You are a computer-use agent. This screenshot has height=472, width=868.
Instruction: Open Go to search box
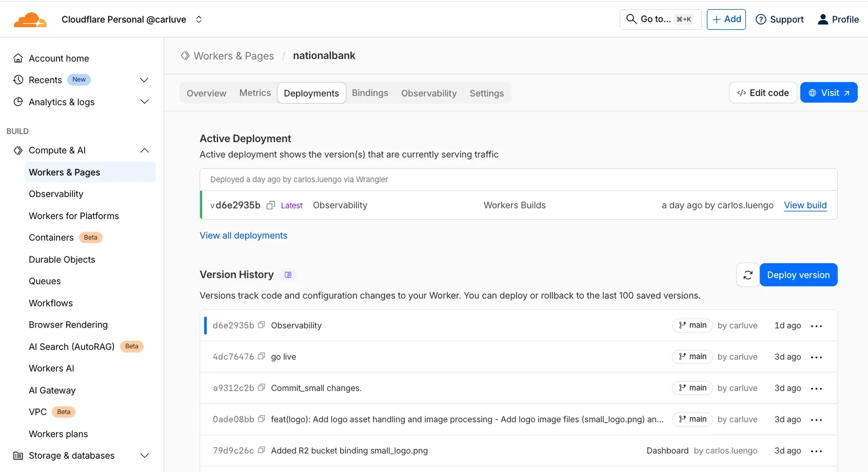(x=660, y=20)
